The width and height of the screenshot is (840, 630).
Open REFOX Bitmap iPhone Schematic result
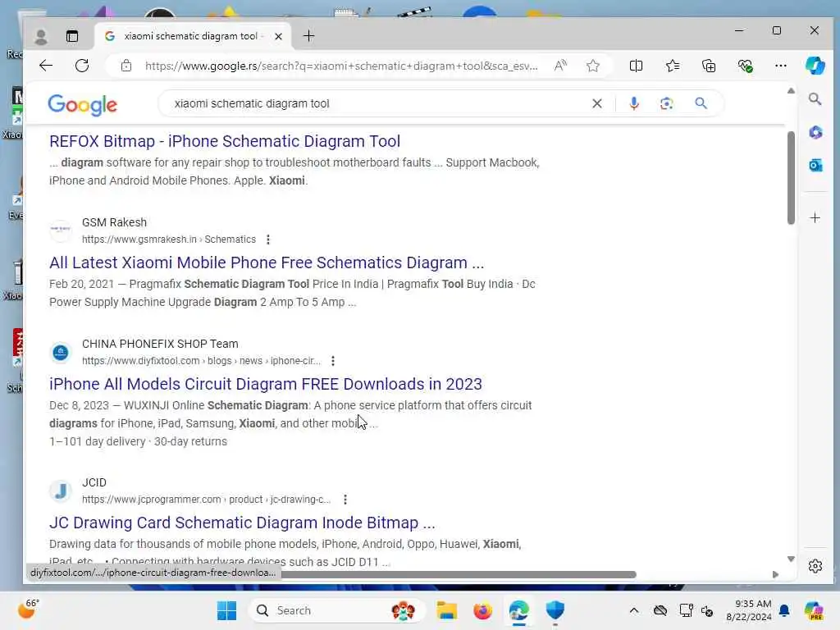click(x=225, y=141)
